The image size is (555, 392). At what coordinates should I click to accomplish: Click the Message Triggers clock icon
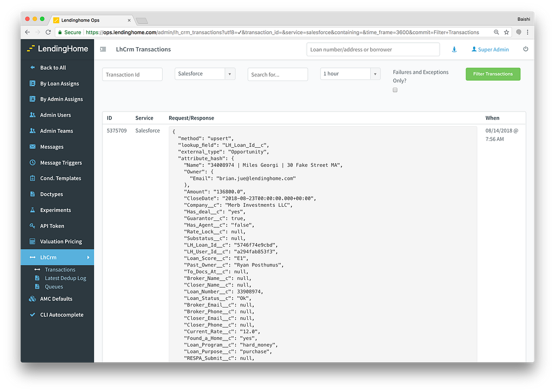(33, 162)
